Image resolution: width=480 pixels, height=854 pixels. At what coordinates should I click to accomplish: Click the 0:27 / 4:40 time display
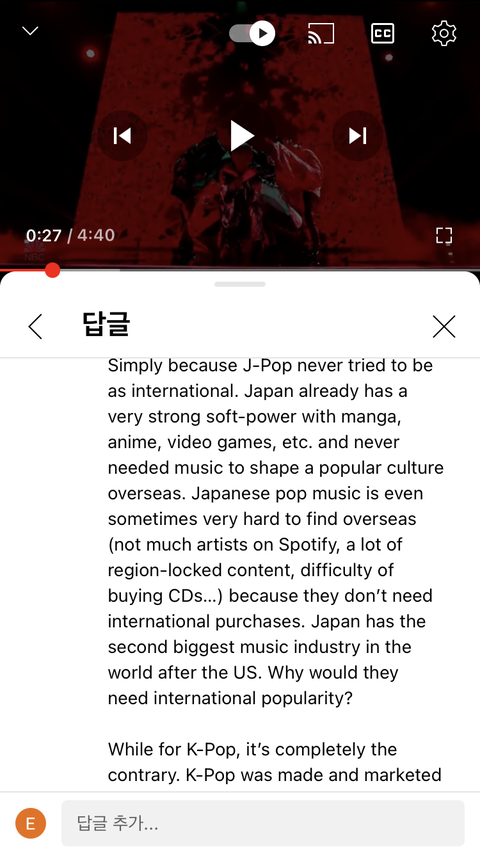(70, 235)
